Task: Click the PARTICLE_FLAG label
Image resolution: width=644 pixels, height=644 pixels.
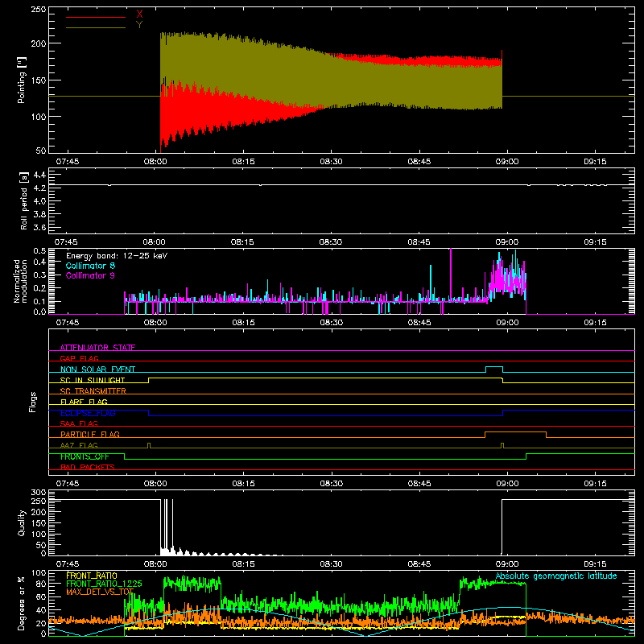Action: click(90, 434)
